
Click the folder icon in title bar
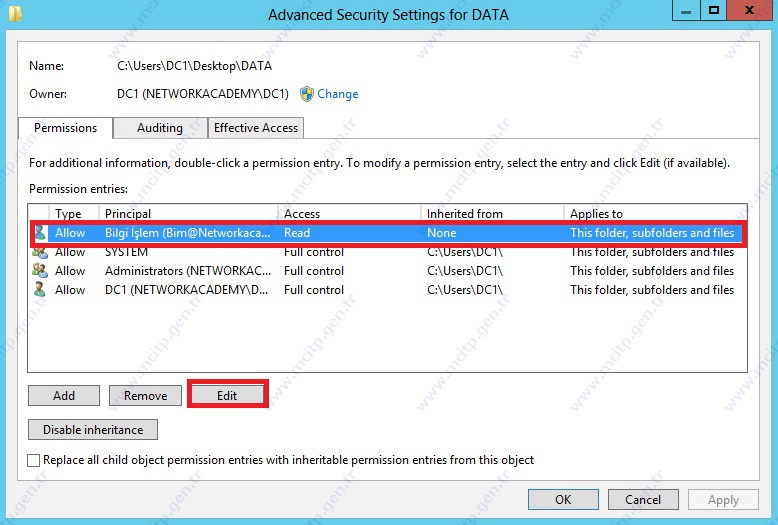15,13
